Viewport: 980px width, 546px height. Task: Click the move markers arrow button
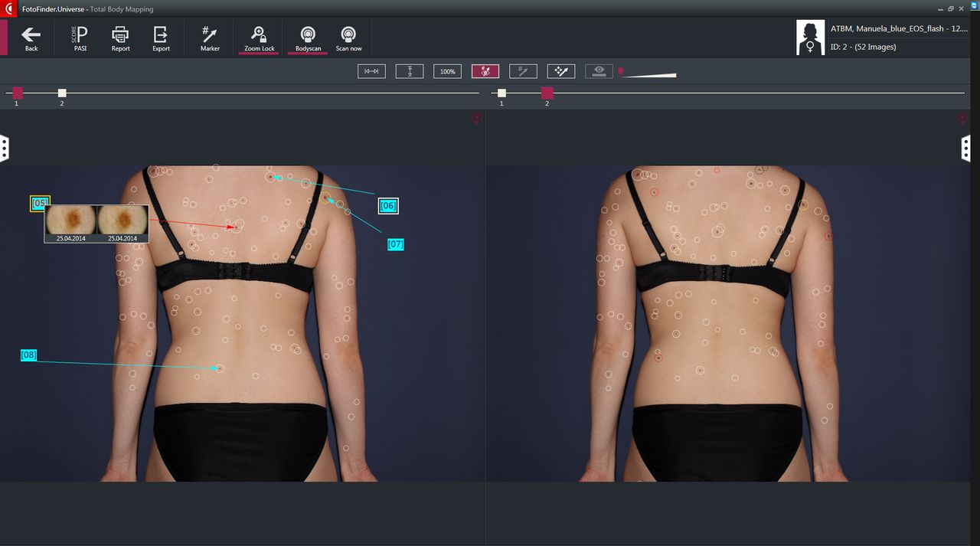[561, 71]
